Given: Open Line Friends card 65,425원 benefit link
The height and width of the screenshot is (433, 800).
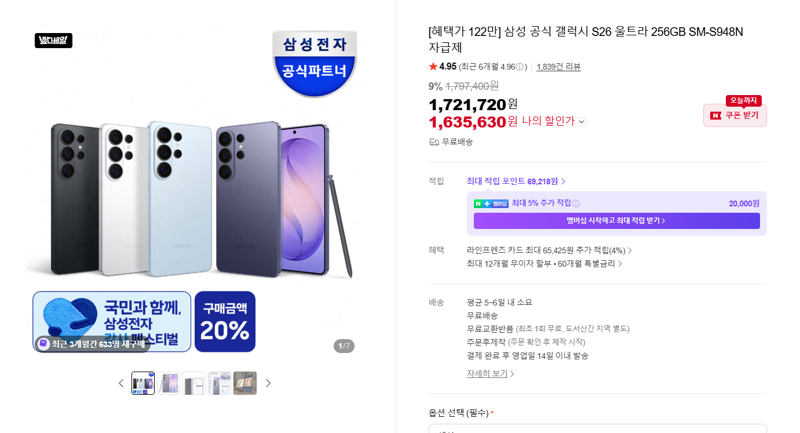Looking at the screenshot, I should (x=549, y=250).
